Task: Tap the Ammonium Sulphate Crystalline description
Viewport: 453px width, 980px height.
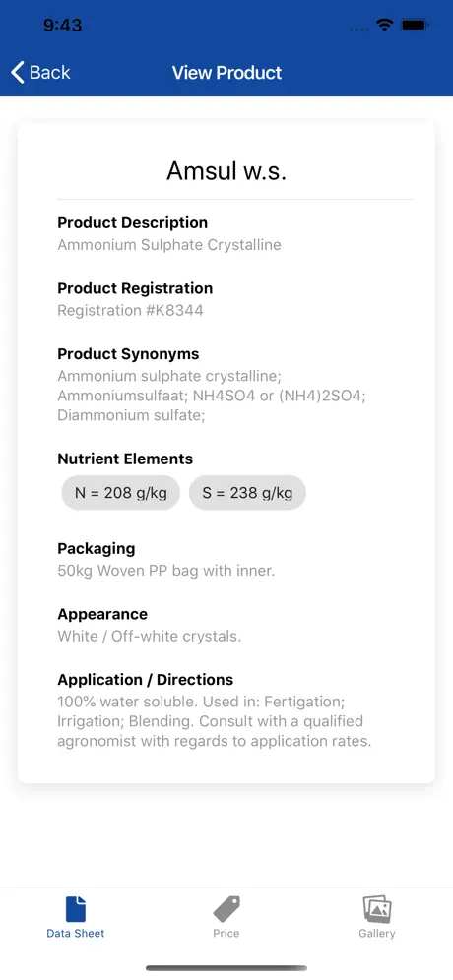Action: pyautogui.click(x=169, y=244)
